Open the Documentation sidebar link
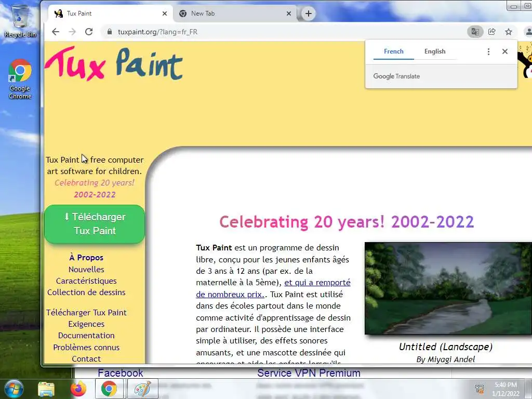Screen dimensions: 532x399 coord(86,336)
